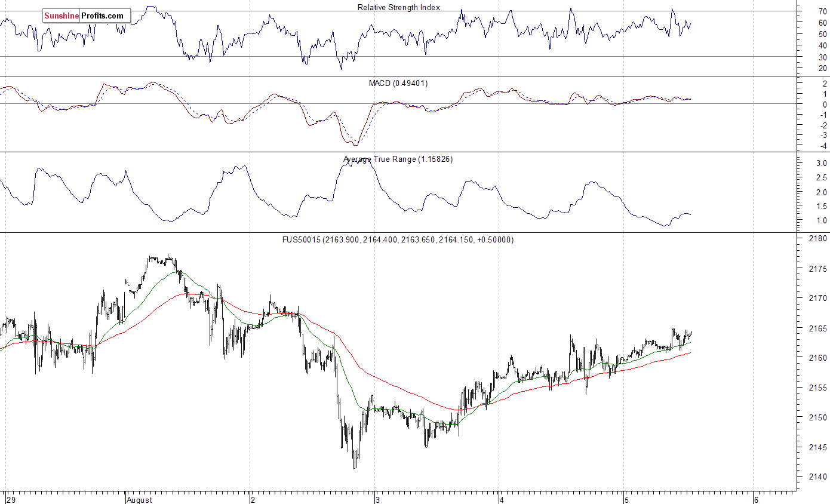This screenshot has width=830, height=504.
Task: Click the MACD (0.49401) label
Action: click(398, 83)
